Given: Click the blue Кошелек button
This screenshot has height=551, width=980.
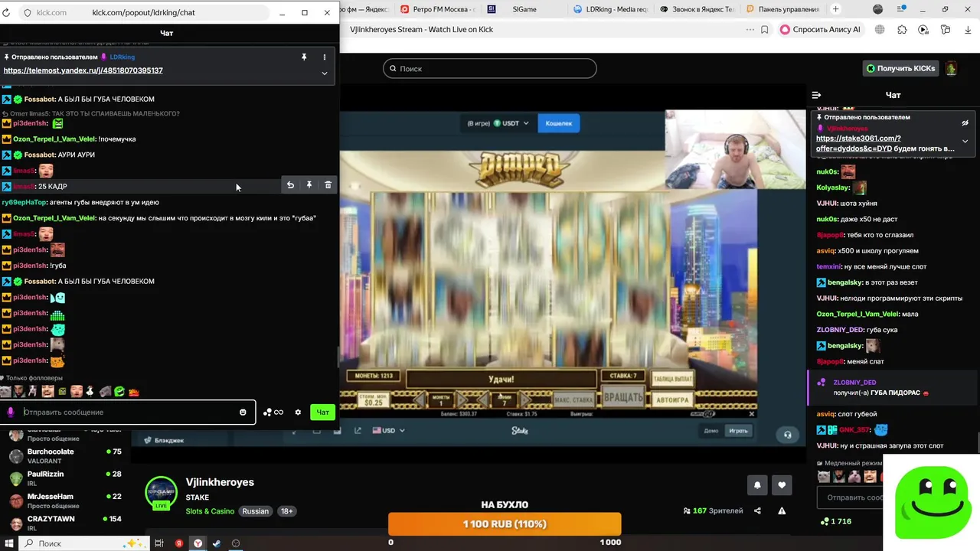Looking at the screenshot, I should pyautogui.click(x=559, y=123).
